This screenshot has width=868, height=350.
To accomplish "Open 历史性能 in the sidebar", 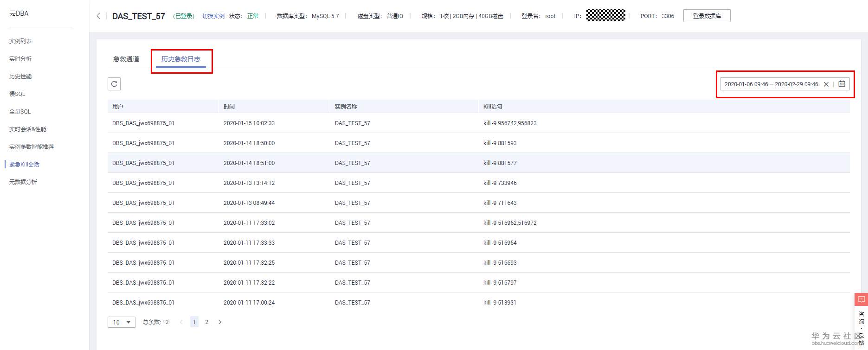I will (20, 76).
